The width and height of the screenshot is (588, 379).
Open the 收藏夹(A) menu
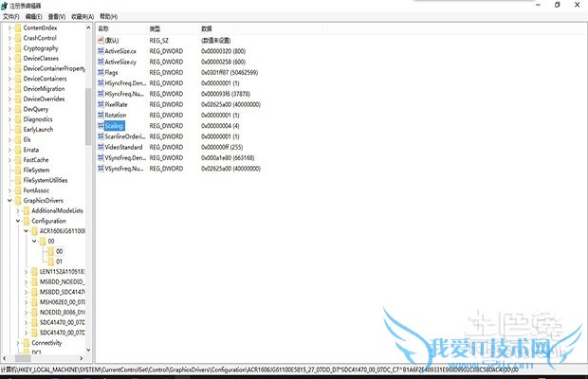(83, 16)
